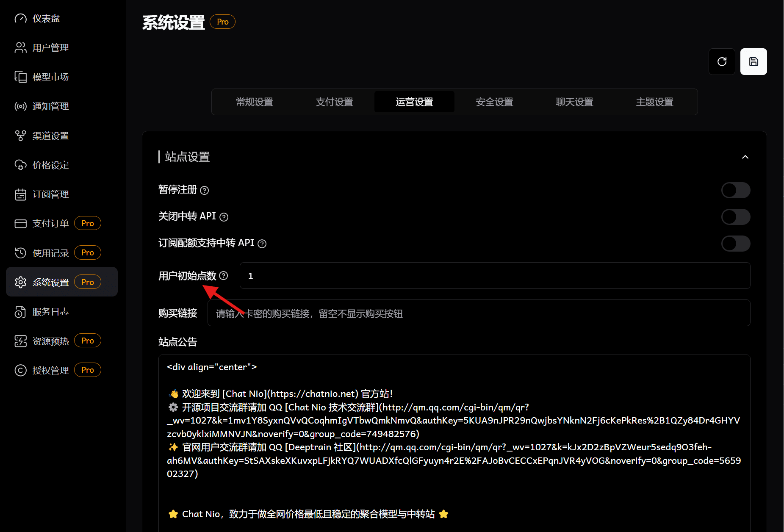Click the 系统设置 gear icon
The image size is (784, 532).
pos(20,282)
